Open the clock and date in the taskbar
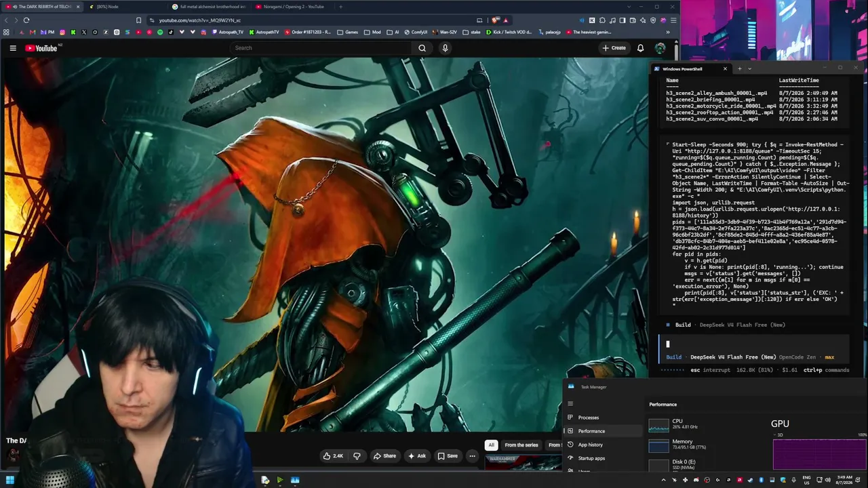This screenshot has height=488, width=868. (x=845, y=481)
